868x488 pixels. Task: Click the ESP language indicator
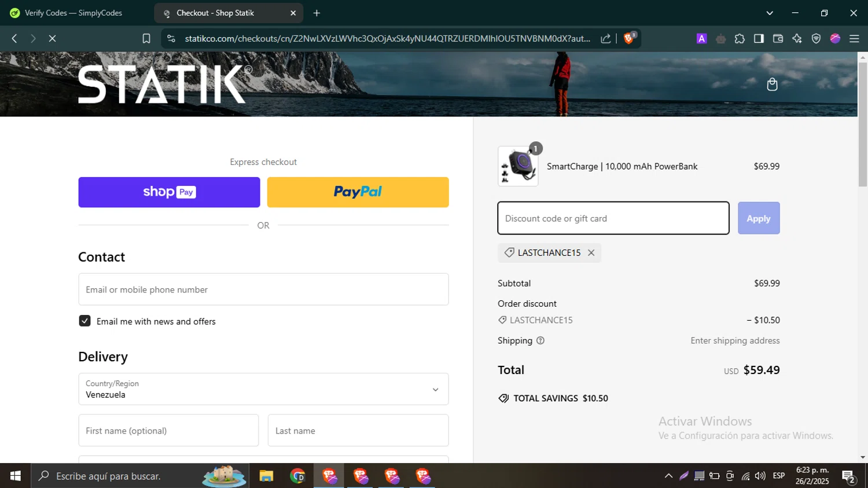tap(779, 476)
